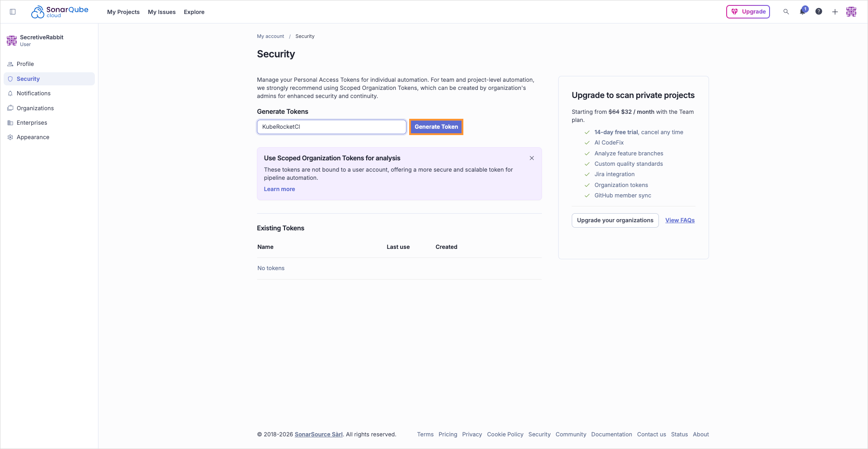Open the SecretiveRabbit avatar menu
This screenshot has width=868, height=449.
pos(851,12)
